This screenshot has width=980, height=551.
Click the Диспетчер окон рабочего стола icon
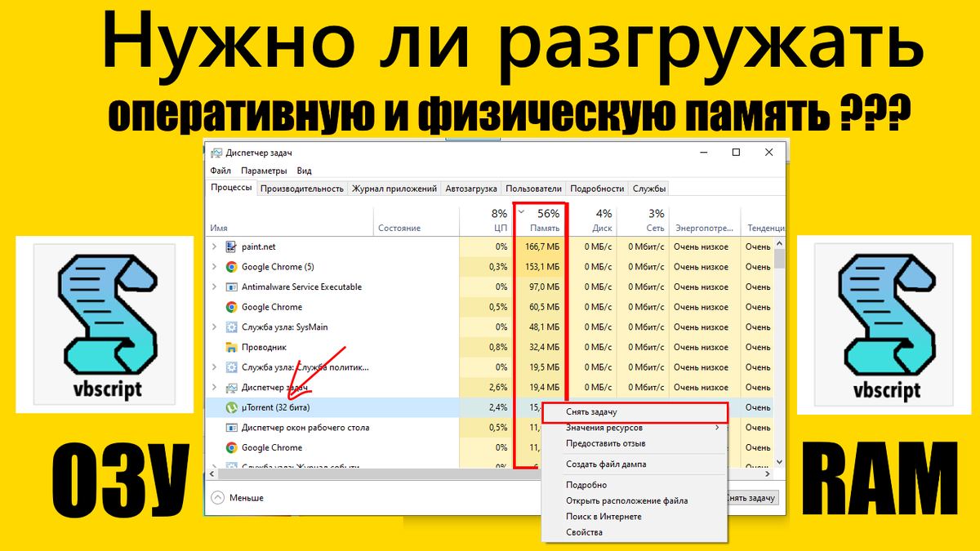(x=231, y=427)
